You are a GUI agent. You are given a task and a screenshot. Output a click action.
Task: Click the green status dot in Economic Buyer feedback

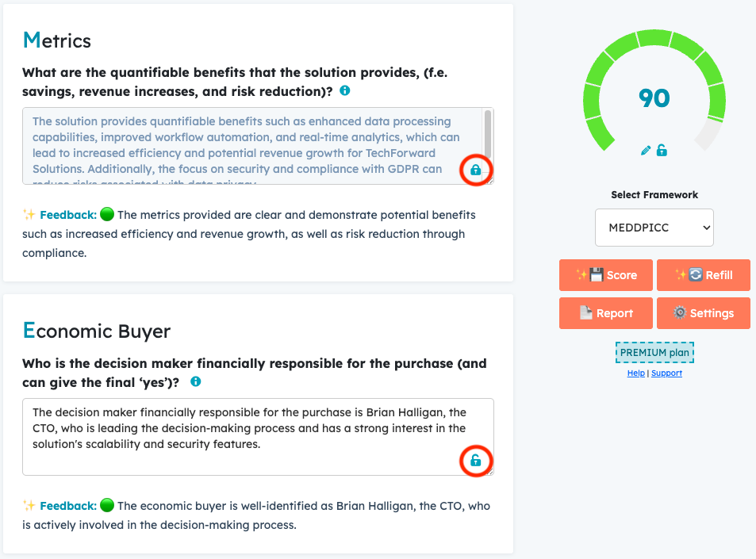107,505
